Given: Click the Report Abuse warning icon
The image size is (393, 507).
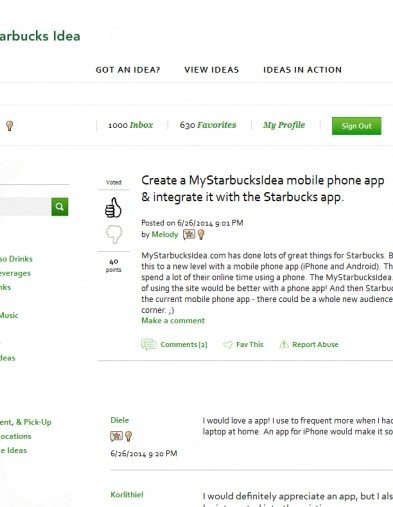Looking at the screenshot, I should point(284,344).
